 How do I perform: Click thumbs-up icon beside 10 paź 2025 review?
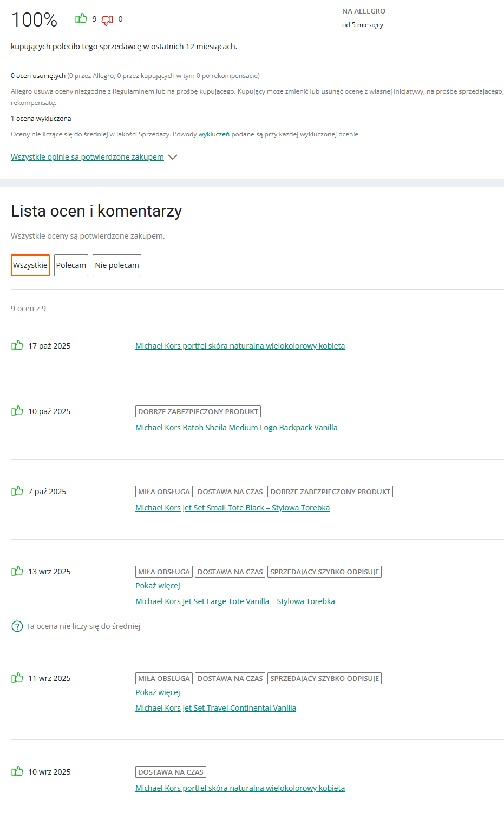pos(17,411)
